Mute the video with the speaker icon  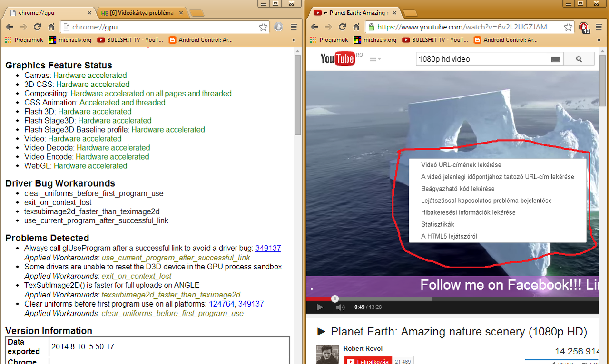click(341, 307)
